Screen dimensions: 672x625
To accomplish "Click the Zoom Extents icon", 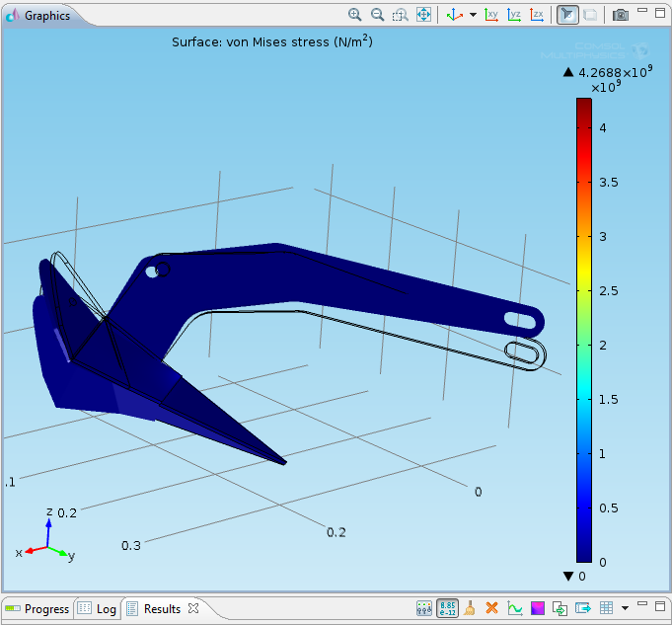I will [x=423, y=15].
